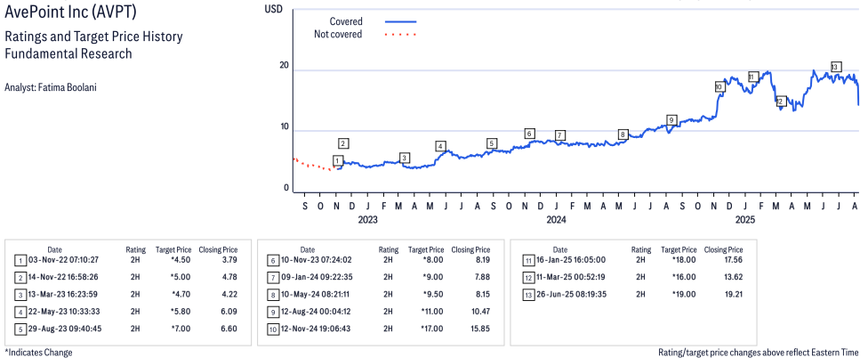Click 'Ratings and Target Price History' heading
Viewport: 868px width, 358px height.
coord(93,37)
